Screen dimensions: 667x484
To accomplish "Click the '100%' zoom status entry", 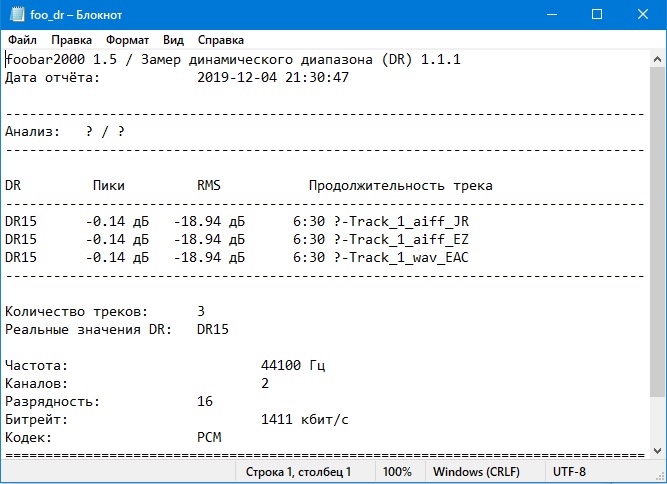I will click(397, 472).
